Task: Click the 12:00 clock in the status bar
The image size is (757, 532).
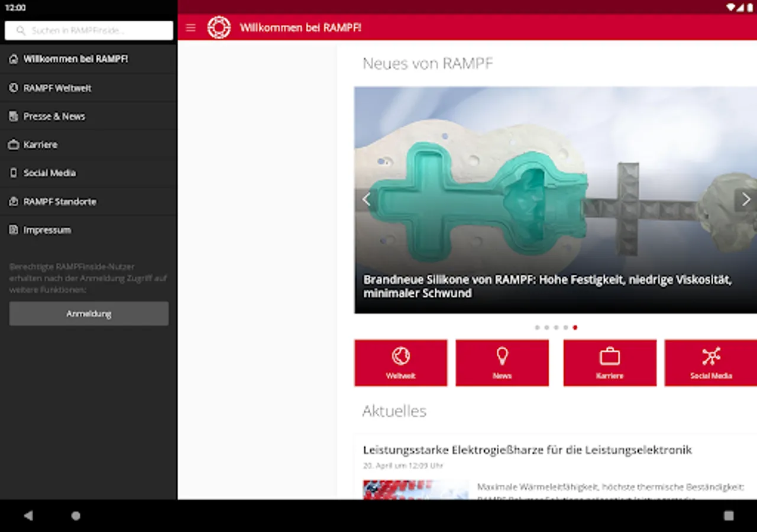Action: click(15, 8)
